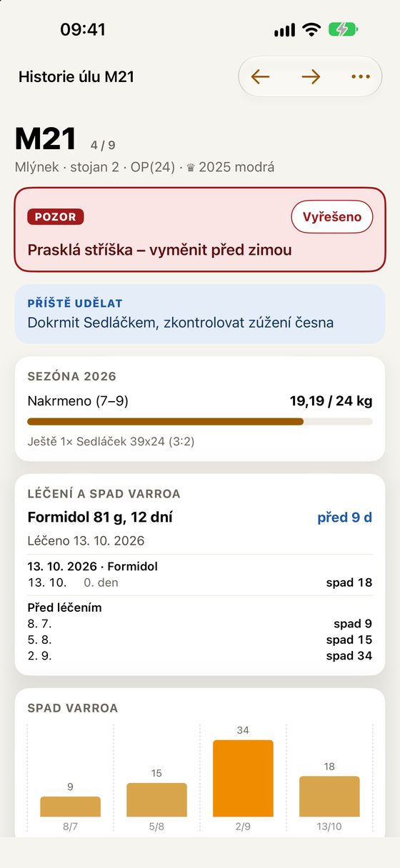Tap the 5/8 chart bar showing 15
Viewport: 400px width, 868px height.
pos(156,799)
